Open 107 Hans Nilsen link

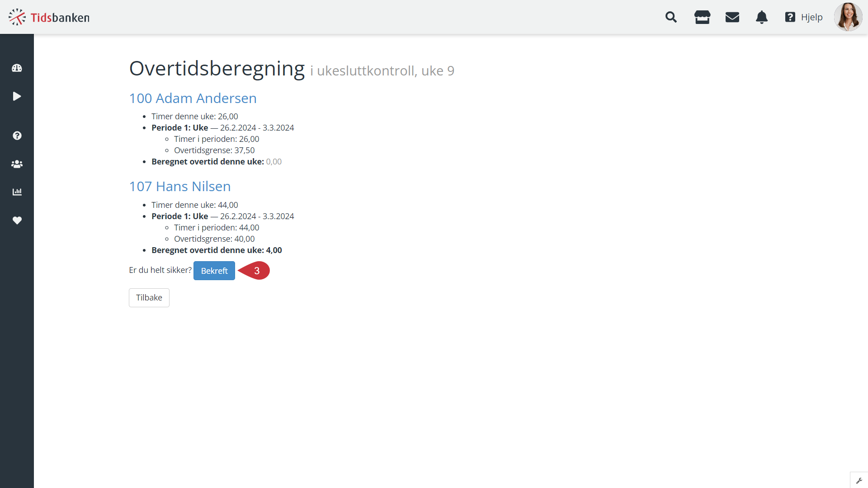coord(180,186)
